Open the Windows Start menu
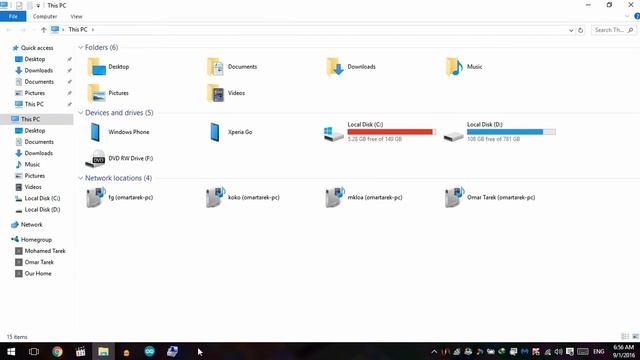The image size is (640, 360). (11, 351)
